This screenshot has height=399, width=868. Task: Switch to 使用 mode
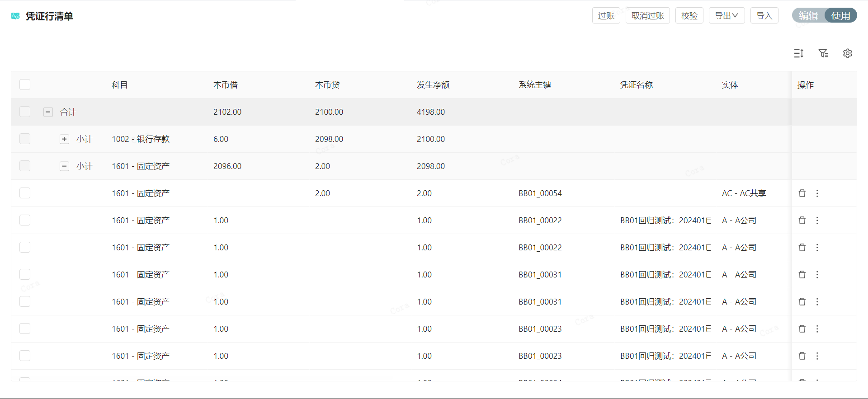(840, 16)
